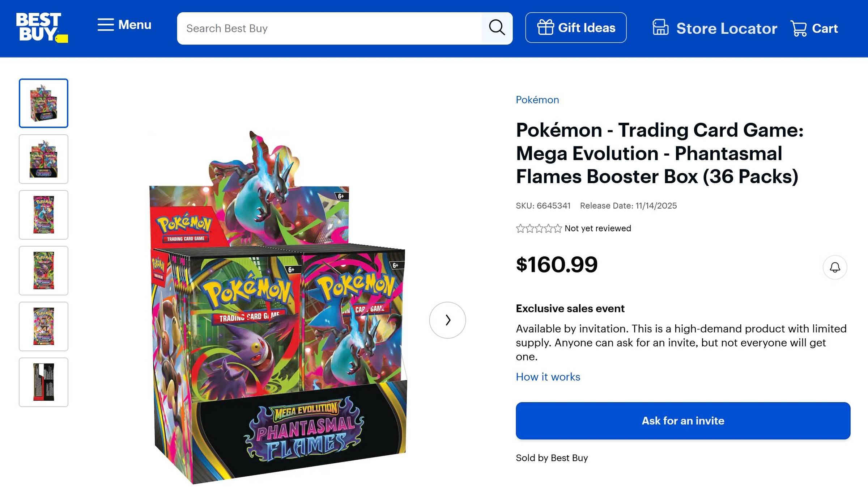Image resolution: width=868 pixels, height=489 pixels.
Task: View the shopping Cart
Action: click(x=814, y=28)
